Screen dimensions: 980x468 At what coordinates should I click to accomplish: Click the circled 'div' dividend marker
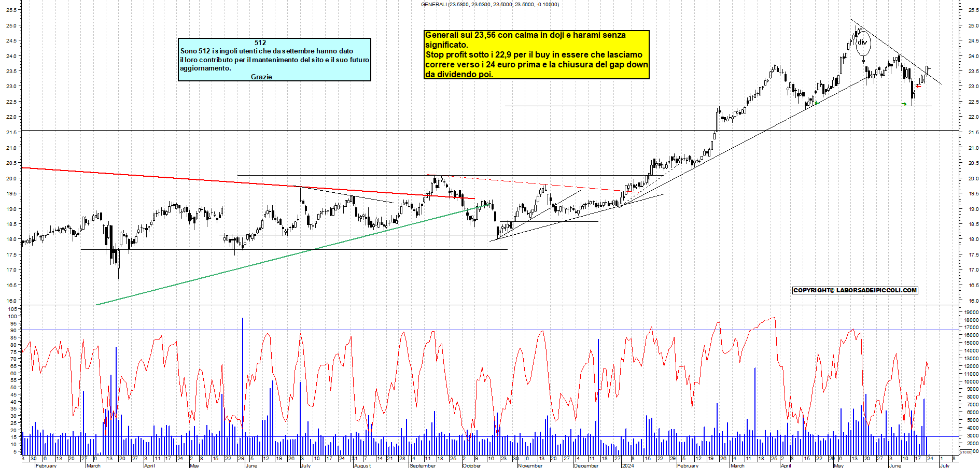(862, 43)
